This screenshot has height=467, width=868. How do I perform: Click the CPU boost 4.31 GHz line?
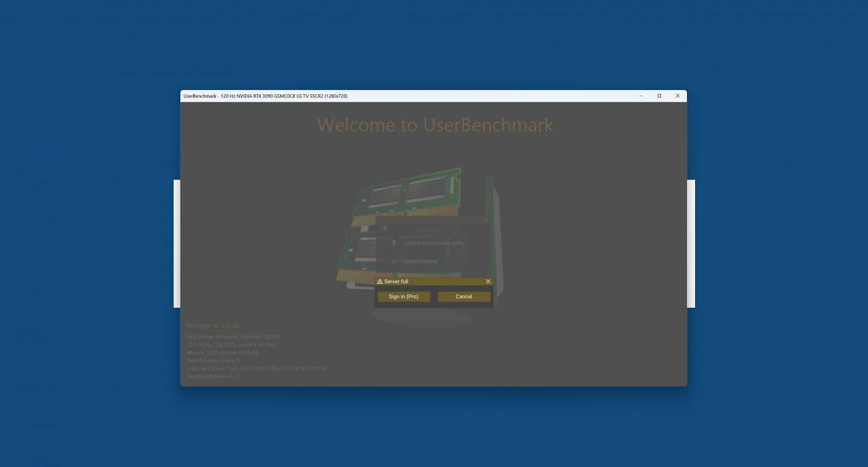231,345
